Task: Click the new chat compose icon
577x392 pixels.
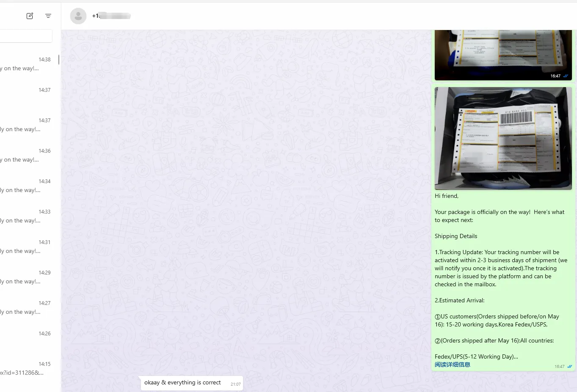Action: point(30,16)
